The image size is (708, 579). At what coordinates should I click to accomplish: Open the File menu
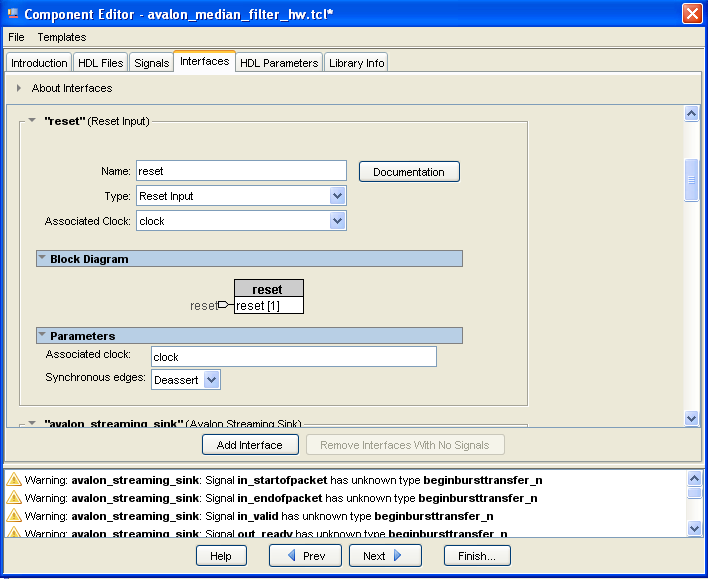pos(16,37)
